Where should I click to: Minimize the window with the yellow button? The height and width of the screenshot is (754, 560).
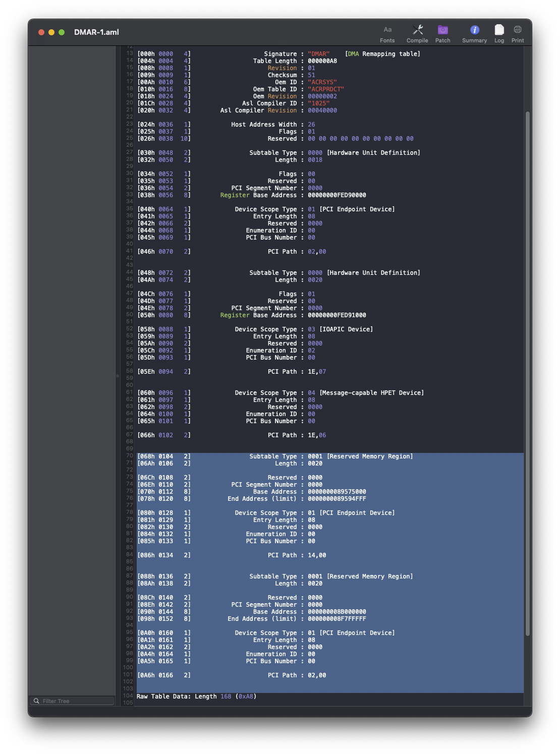(51, 32)
